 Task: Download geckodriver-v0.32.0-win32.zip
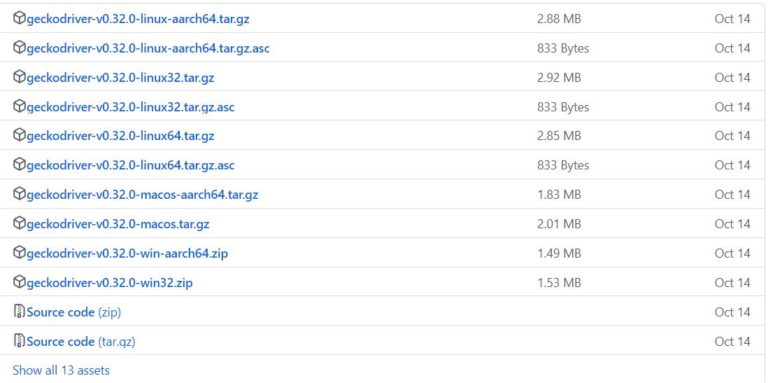[x=110, y=283]
